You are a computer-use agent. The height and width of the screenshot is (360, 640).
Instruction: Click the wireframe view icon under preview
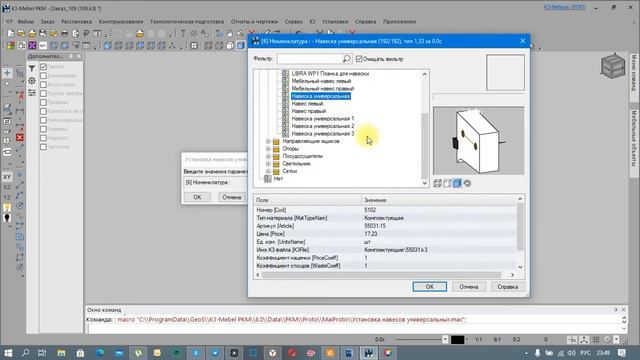(438, 183)
